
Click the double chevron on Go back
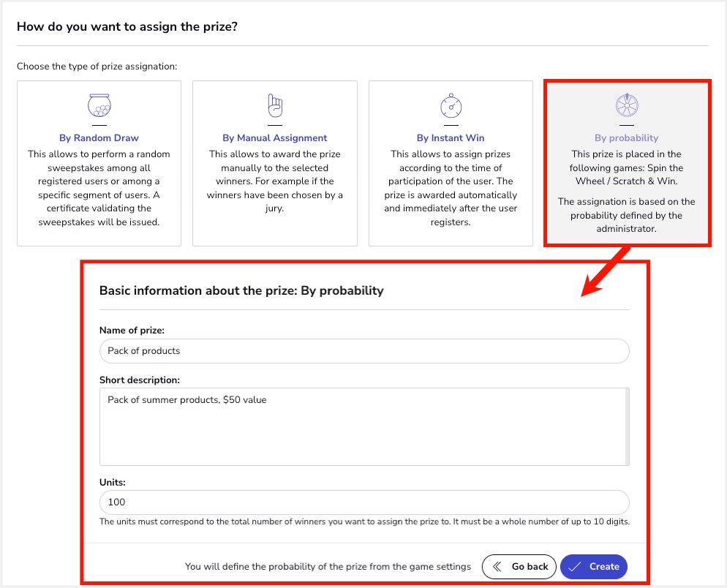tap(498, 566)
